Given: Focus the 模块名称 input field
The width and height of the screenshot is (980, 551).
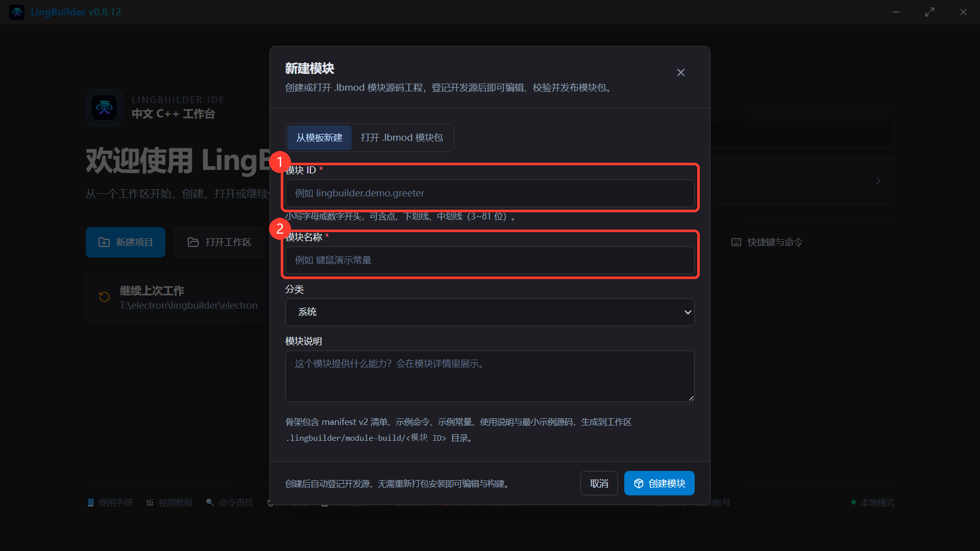Looking at the screenshot, I should 489,260.
